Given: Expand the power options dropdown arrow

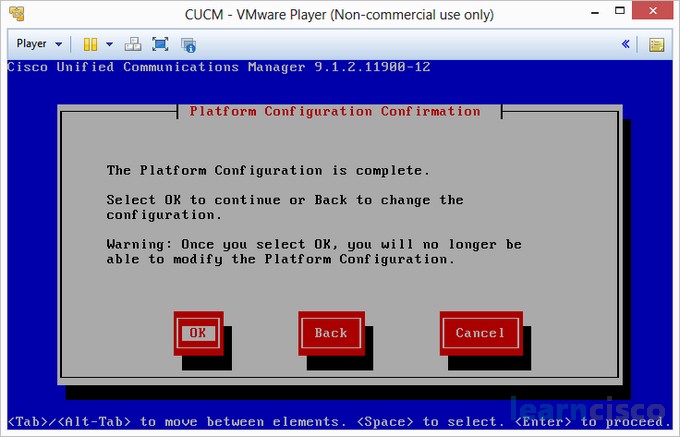Looking at the screenshot, I should point(109,45).
